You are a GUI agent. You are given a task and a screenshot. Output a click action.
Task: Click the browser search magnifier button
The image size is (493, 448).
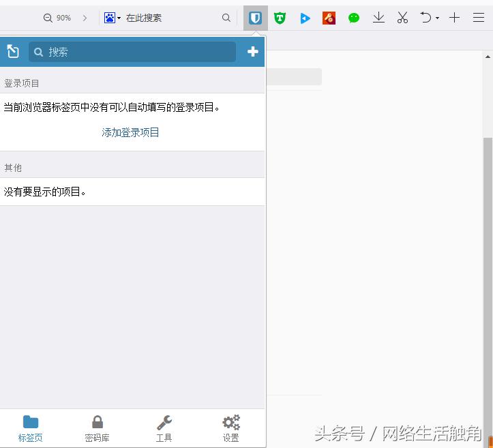[226, 18]
